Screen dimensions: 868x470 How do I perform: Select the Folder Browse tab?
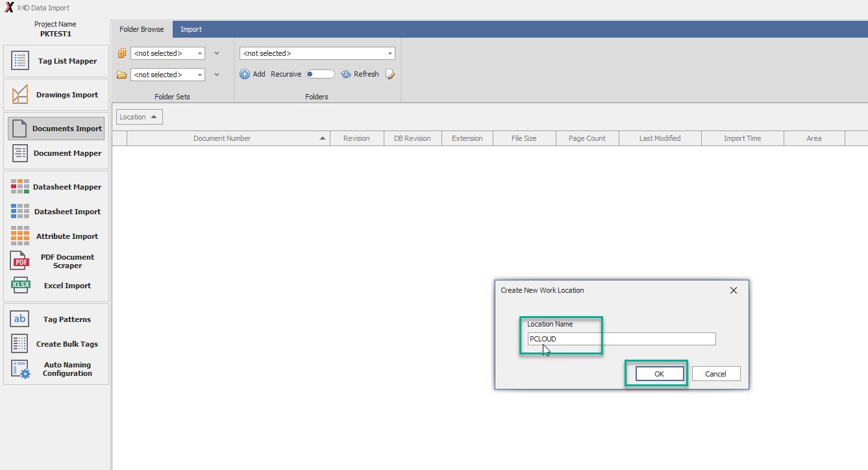(142, 29)
